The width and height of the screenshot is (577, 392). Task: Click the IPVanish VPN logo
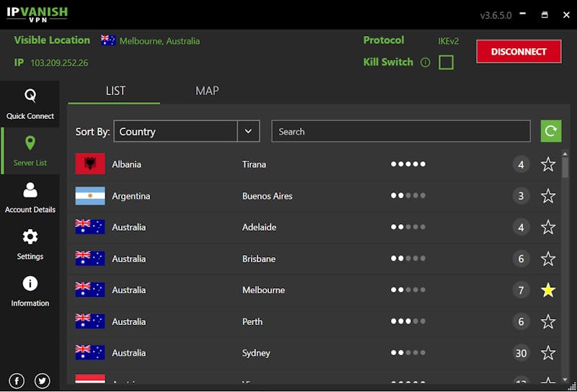[x=38, y=14]
